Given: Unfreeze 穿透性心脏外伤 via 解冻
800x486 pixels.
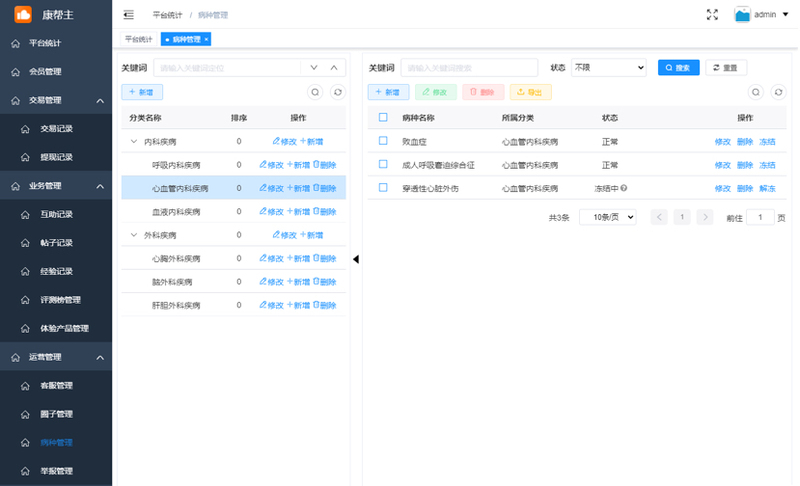Looking at the screenshot, I should (x=767, y=189).
